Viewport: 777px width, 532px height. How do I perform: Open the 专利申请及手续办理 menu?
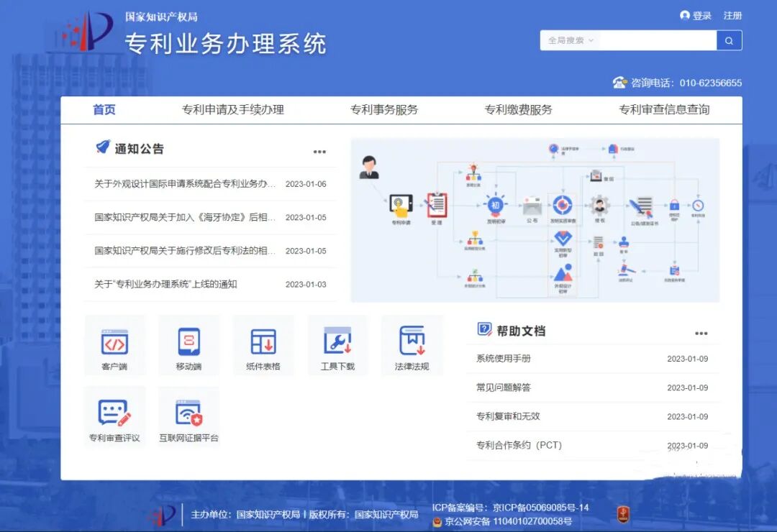(x=232, y=110)
